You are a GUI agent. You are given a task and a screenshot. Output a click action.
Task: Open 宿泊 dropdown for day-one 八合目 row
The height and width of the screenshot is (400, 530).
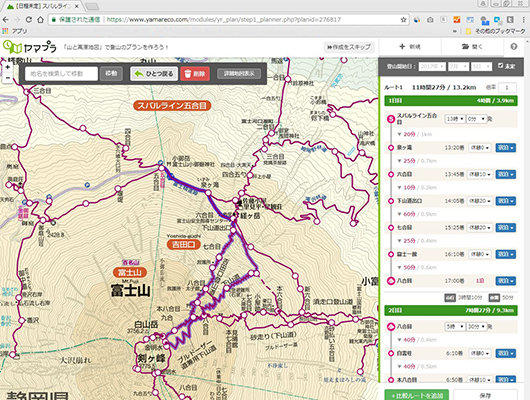point(506,281)
